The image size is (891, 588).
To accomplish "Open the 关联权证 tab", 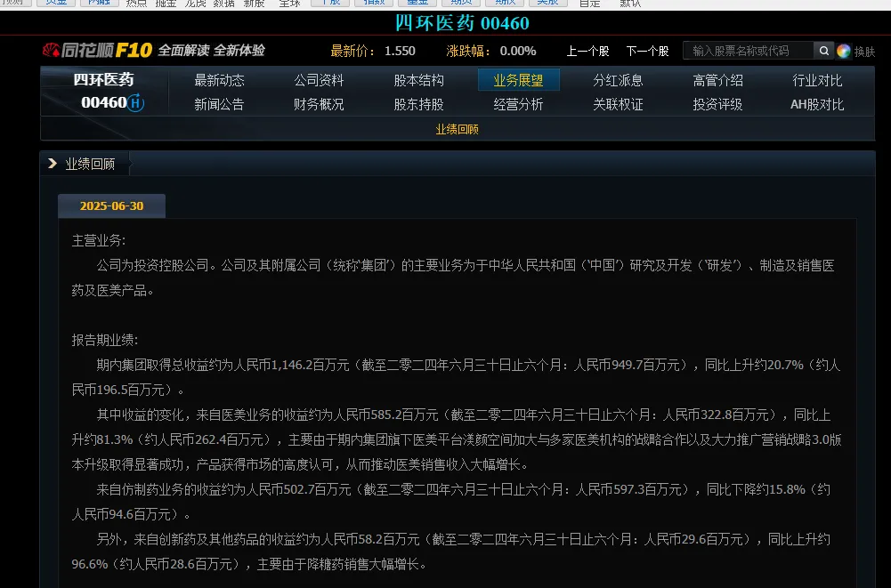I will (619, 105).
